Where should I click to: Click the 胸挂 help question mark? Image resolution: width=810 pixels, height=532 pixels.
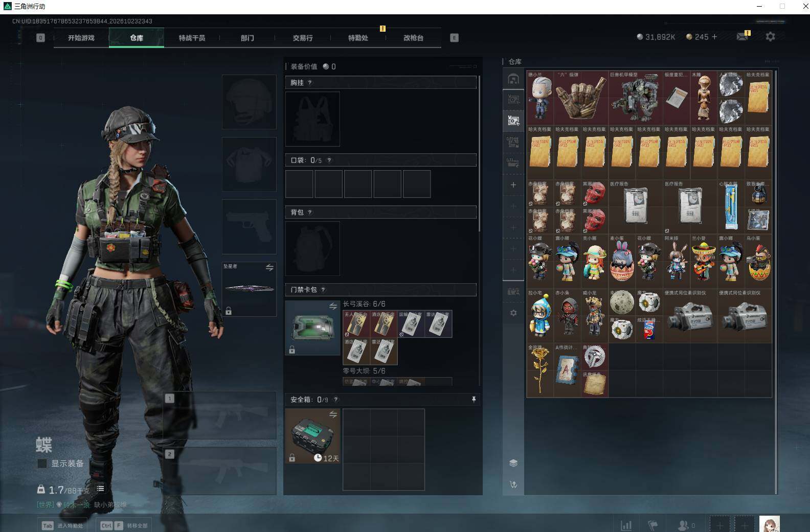click(x=310, y=83)
